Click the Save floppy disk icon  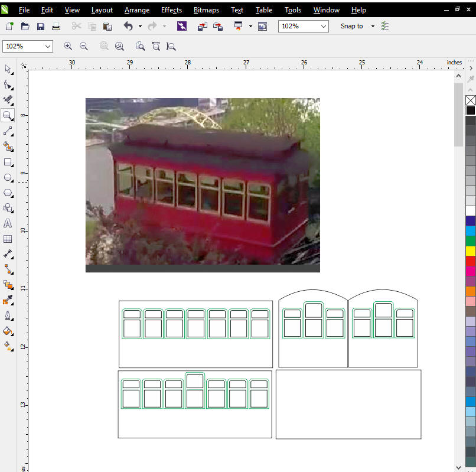click(41, 27)
